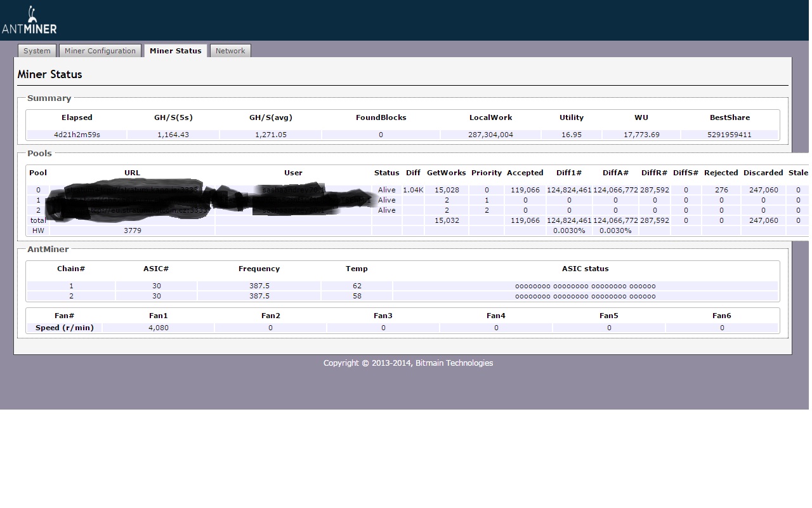Click the Fan1 speed value 4,080
Viewport: 812px width, 508px height.
[x=158, y=328]
